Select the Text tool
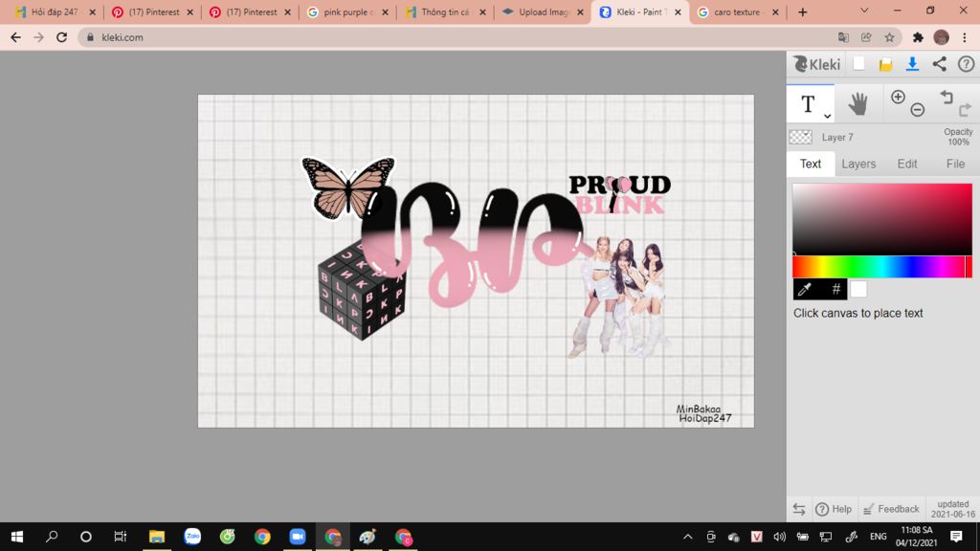This screenshot has height=551, width=980. 808,103
